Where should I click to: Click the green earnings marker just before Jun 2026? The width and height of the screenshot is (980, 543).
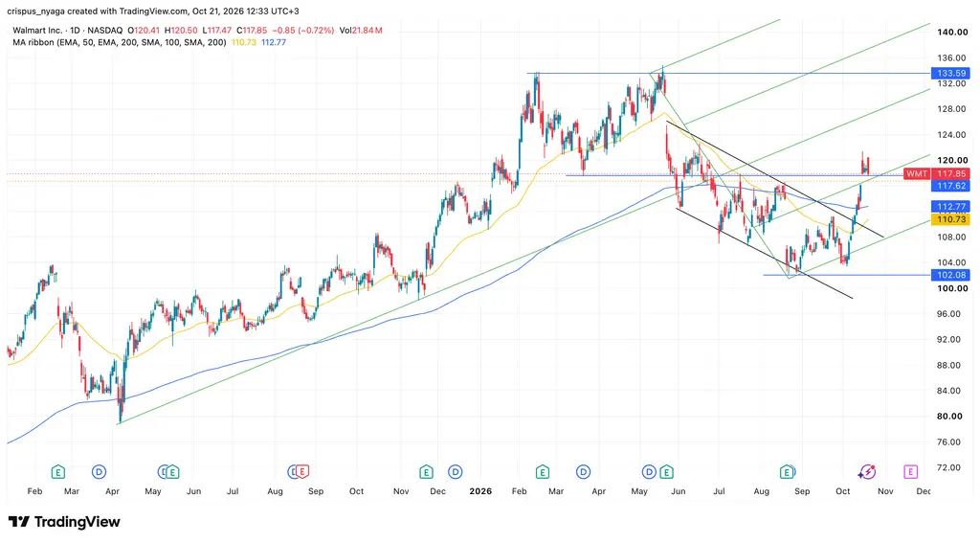point(666,472)
